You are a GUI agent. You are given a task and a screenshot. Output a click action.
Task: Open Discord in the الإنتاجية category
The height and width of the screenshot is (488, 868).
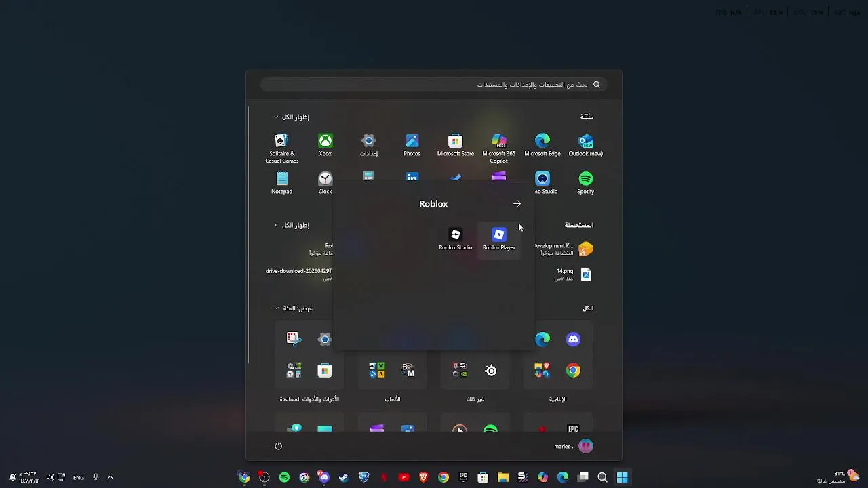[574, 339]
